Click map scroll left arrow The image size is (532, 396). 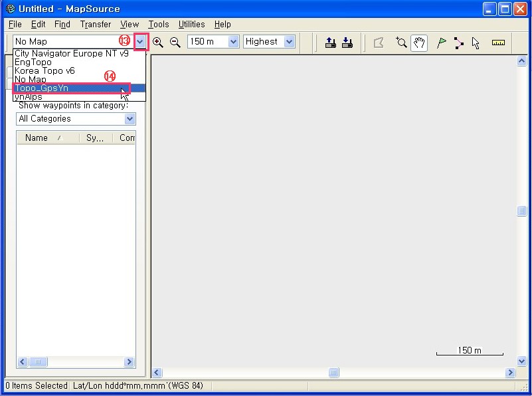tap(157, 372)
